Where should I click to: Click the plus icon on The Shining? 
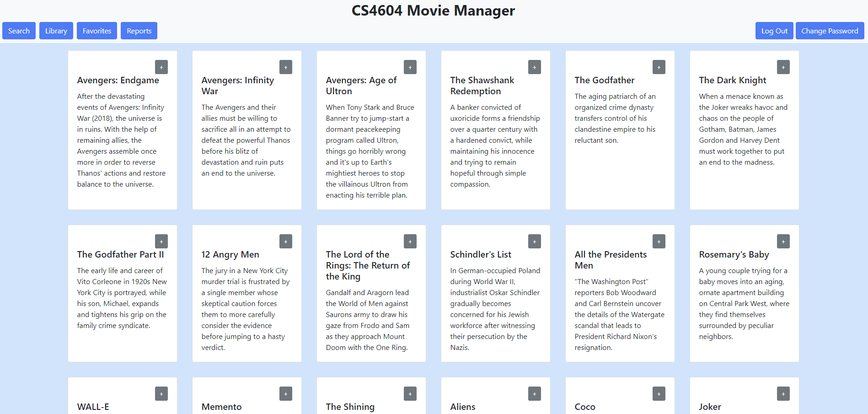pos(410,393)
